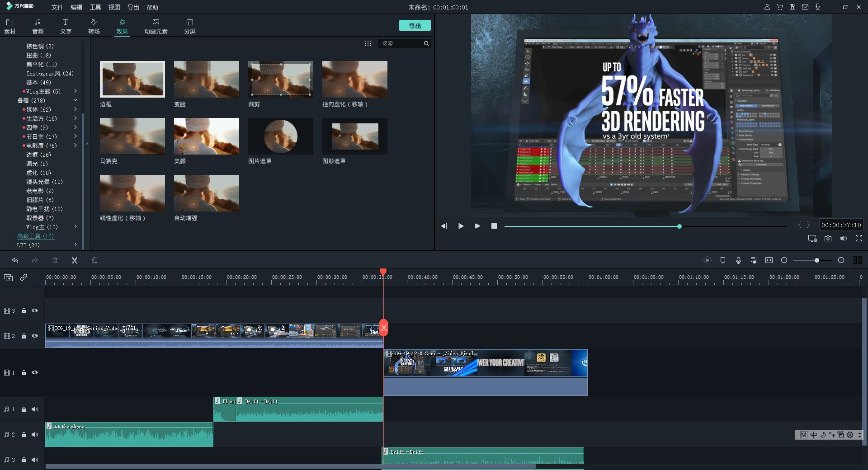Click the trash delete icon in timeline toolbar

pyautogui.click(x=55, y=260)
